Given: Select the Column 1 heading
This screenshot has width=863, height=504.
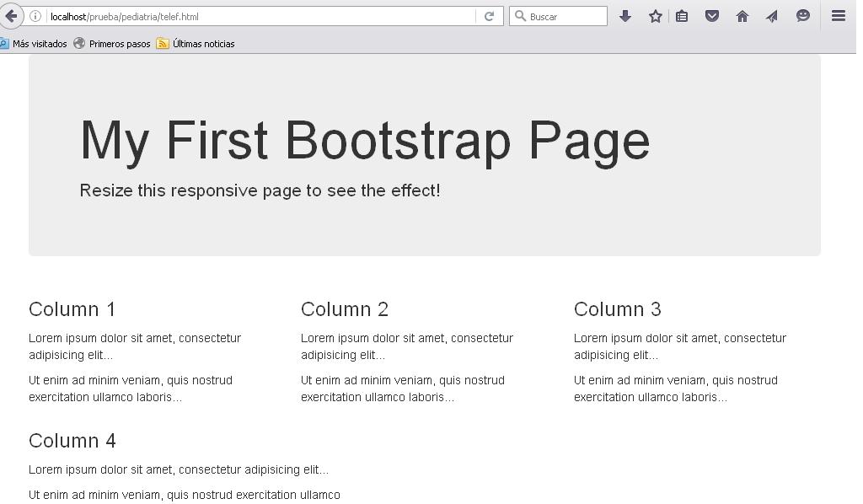Looking at the screenshot, I should pyautogui.click(x=72, y=309).
